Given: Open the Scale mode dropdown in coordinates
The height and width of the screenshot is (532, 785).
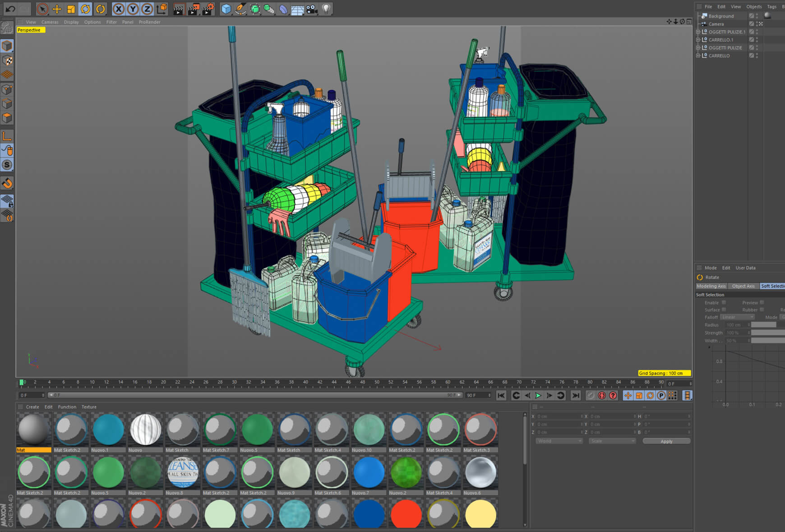Looking at the screenshot, I should point(612,441).
